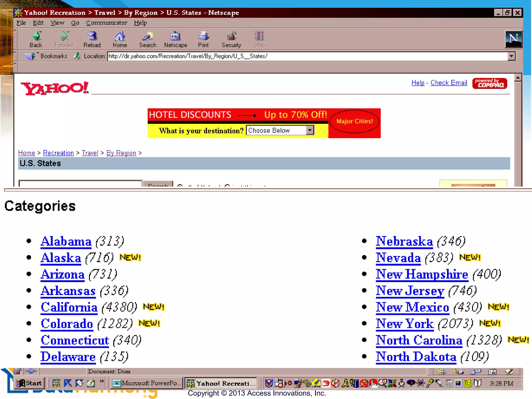Open the Choose Below destination dropdown
Viewport: 532px width, 399px height.
[x=310, y=130]
